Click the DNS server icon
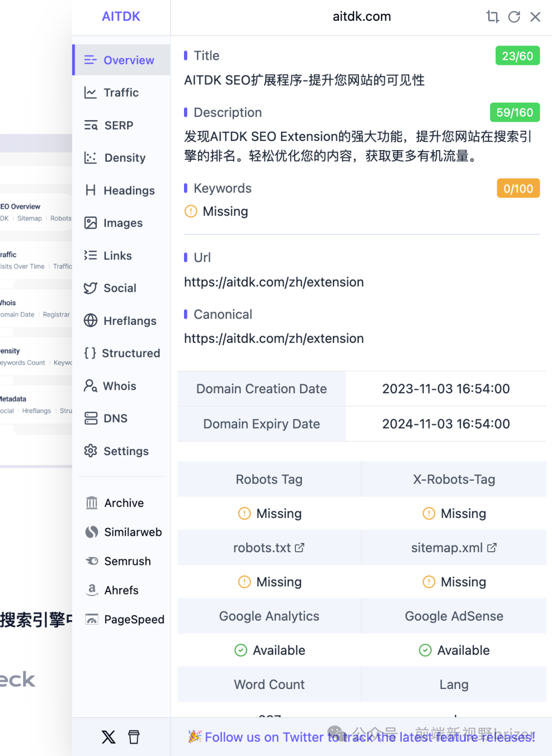This screenshot has width=552, height=756. tap(90, 418)
